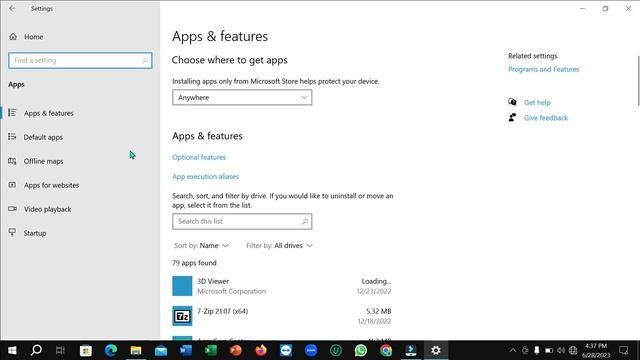Click the Get help link

[537, 102]
